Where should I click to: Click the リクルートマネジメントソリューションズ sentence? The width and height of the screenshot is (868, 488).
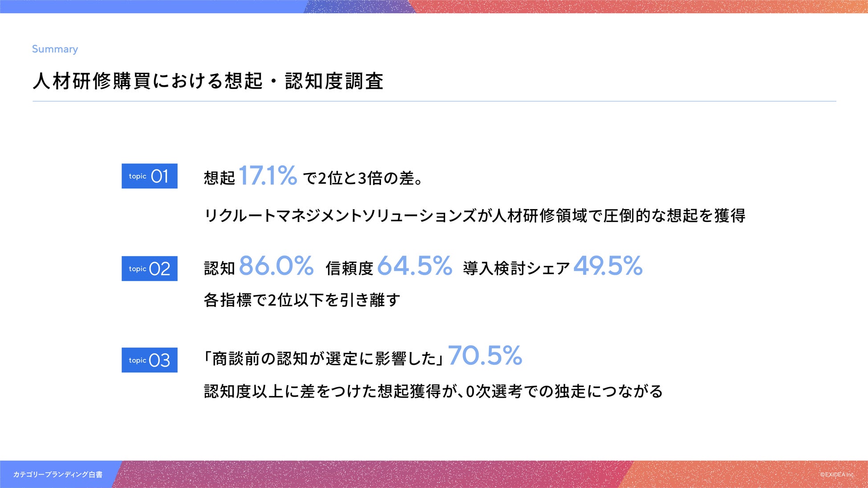click(x=475, y=216)
